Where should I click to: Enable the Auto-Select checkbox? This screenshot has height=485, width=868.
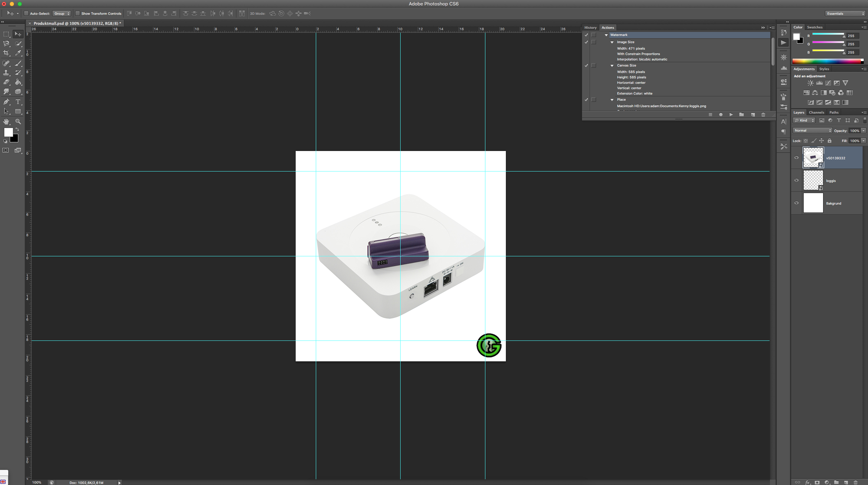click(26, 14)
